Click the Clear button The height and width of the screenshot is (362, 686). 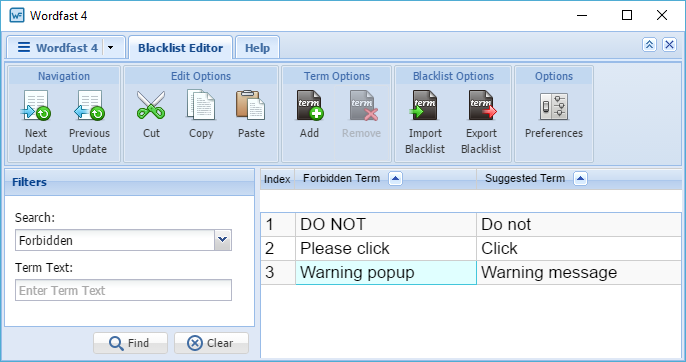(211, 343)
